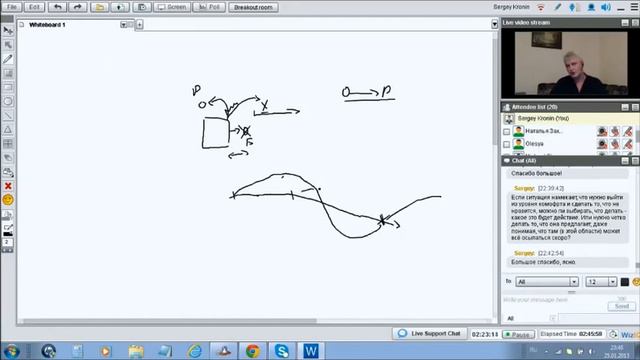Image resolution: width=640 pixels, height=360 pixels.
Task: Select the Pencil drawing tool
Action: coord(8,59)
